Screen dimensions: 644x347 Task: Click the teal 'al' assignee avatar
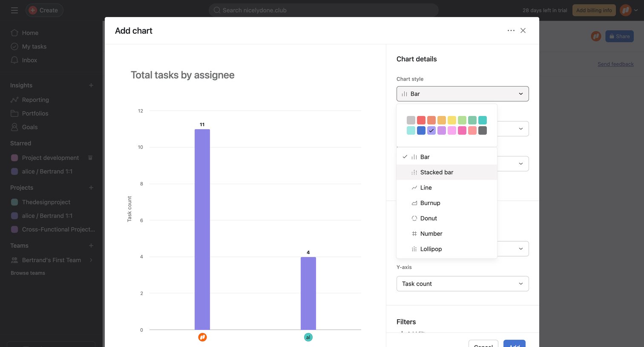point(308,337)
